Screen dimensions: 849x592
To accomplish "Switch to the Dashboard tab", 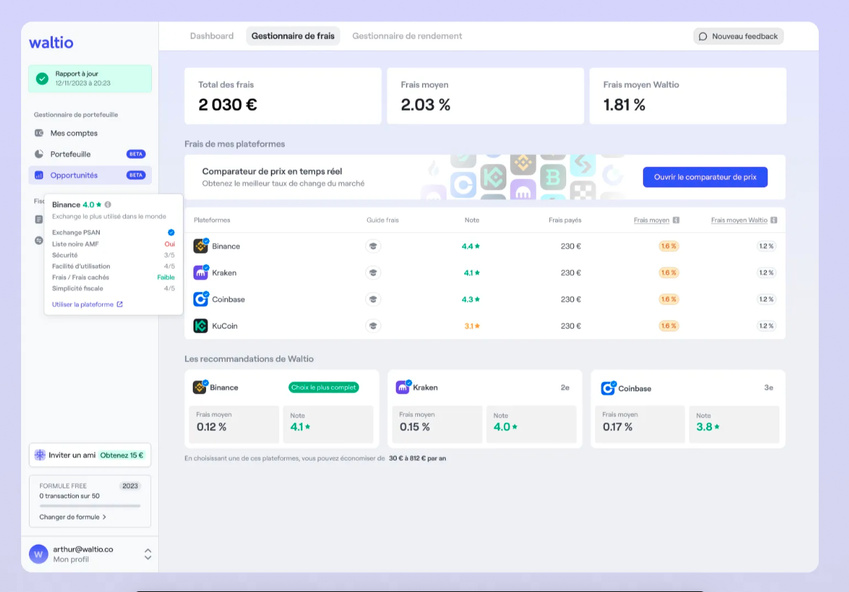I will (x=212, y=36).
